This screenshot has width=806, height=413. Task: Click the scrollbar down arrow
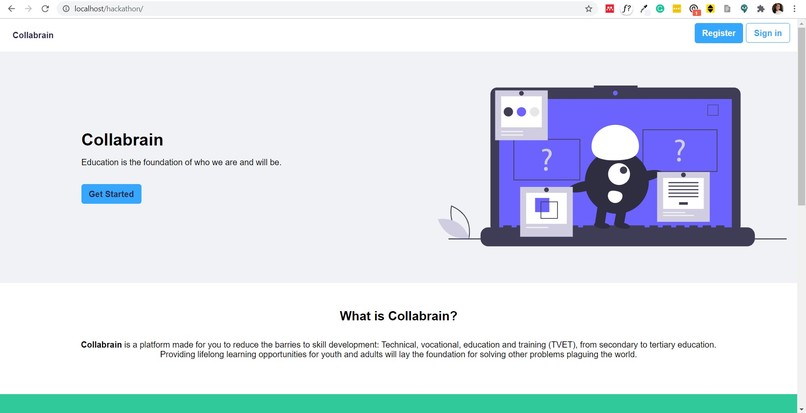pos(801,409)
